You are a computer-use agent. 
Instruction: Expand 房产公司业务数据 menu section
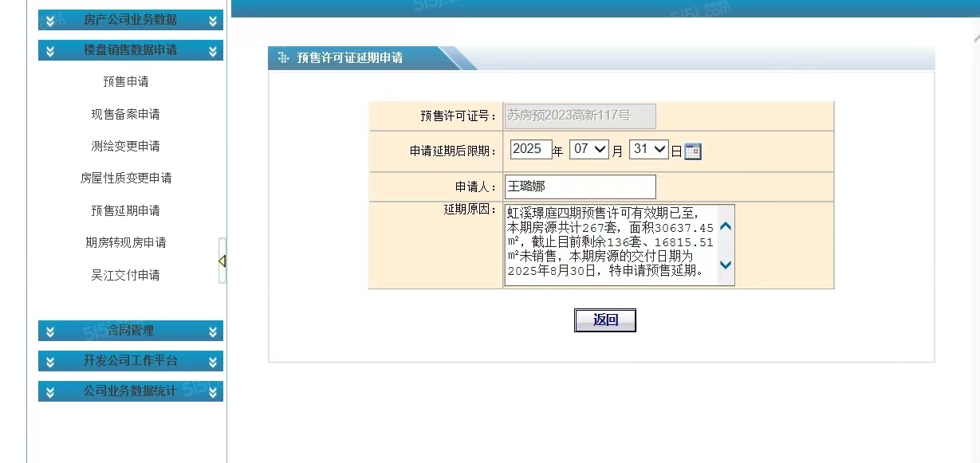[131, 20]
